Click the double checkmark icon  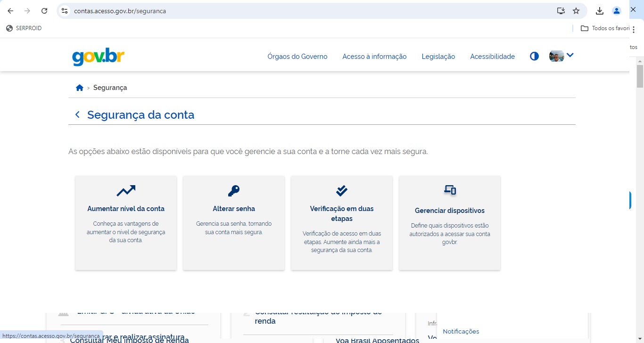342,190
